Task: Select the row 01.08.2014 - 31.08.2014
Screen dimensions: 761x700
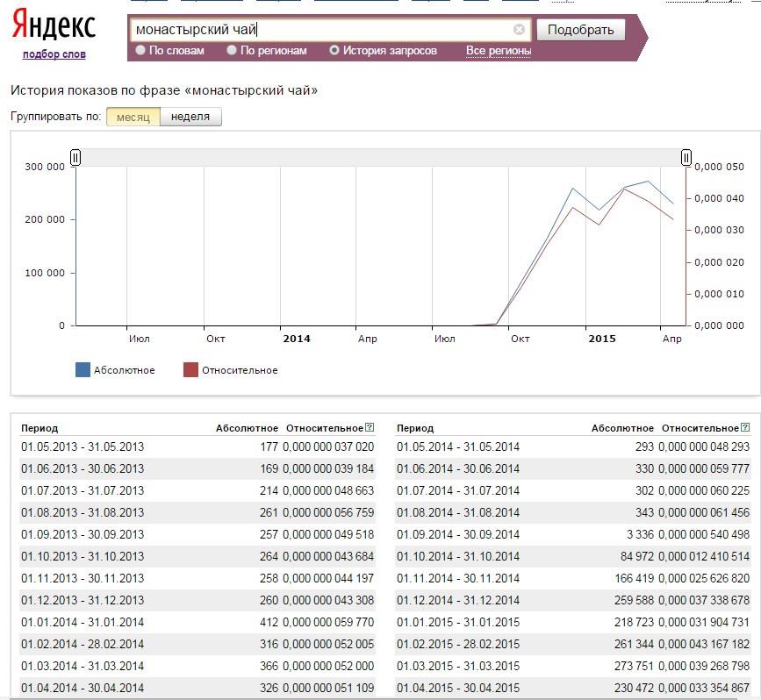Action: 573,512
